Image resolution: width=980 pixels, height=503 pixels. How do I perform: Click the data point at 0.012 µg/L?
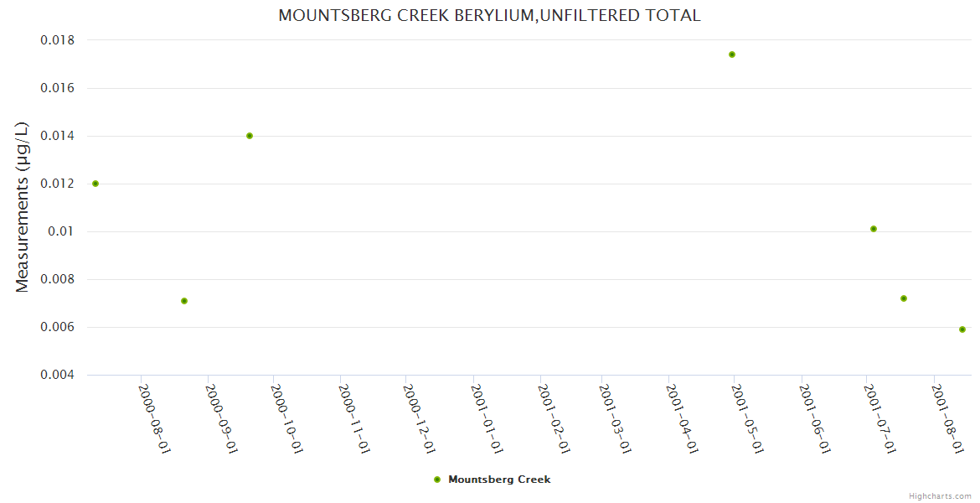pyautogui.click(x=95, y=184)
